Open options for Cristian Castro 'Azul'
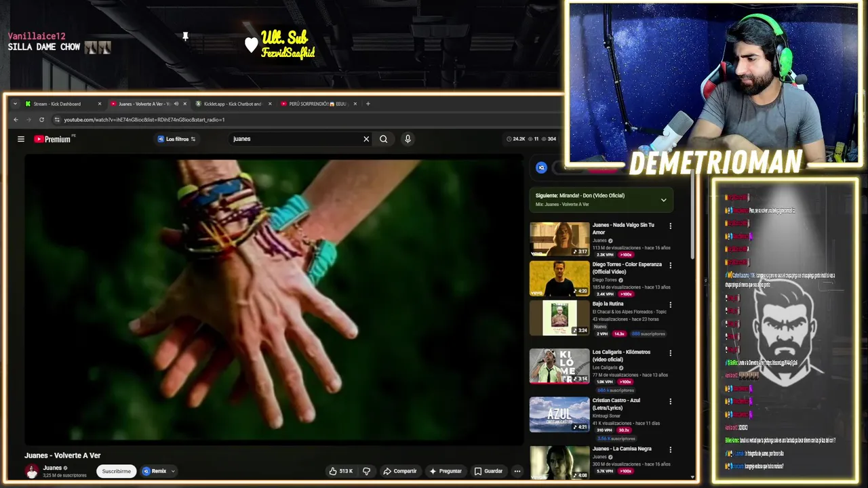Image resolution: width=868 pixels, height=488 pixels. pyautogui.click(x=671, y=401)
